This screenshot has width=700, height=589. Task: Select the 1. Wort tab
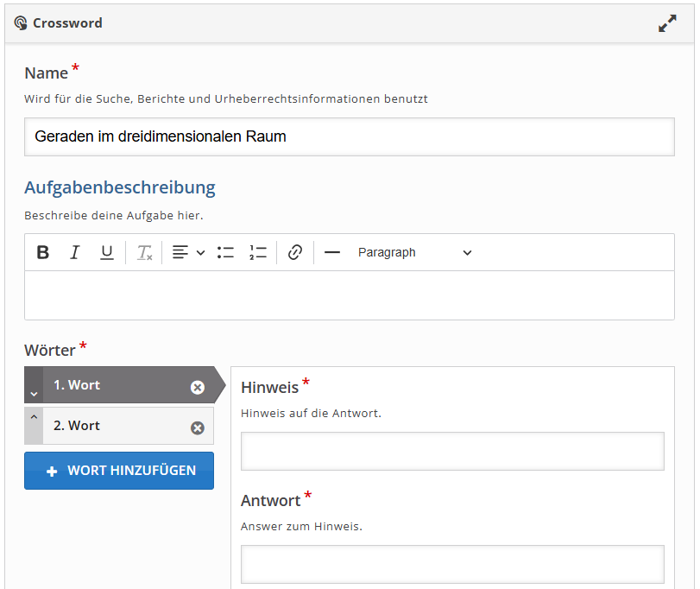click(112, 385)
